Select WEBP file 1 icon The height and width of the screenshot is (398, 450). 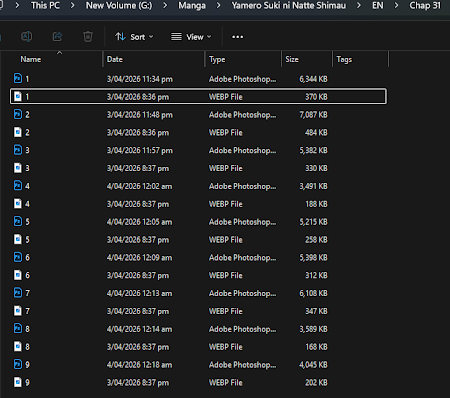(18, 96)
